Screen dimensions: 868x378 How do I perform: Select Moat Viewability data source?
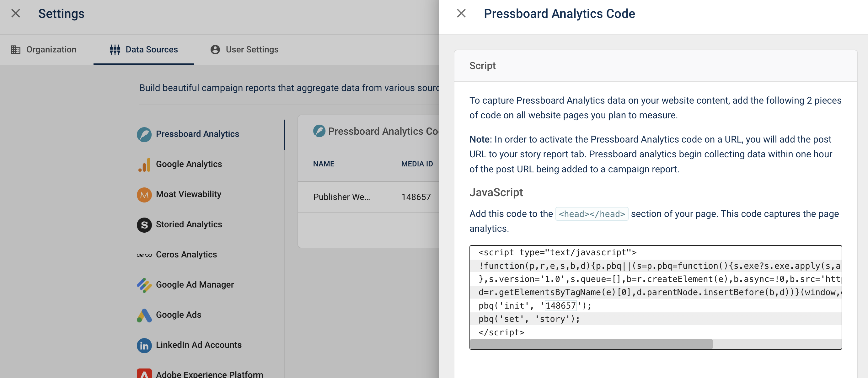[x=188, y=194]
